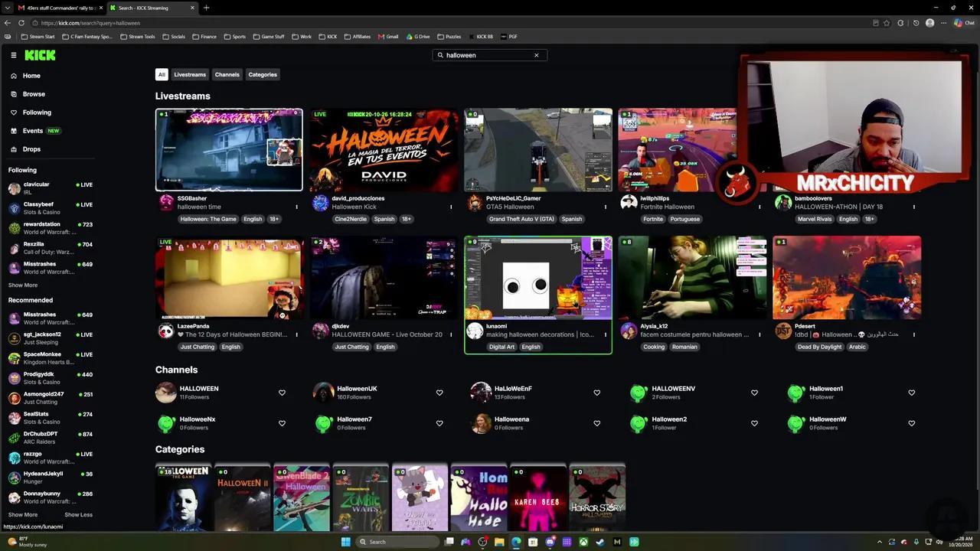Image resolution: width=980 pixels, height=551 pixels.
Task: Open lunaomi halloween decorations stream thumbnail
Action: (538, 278)
